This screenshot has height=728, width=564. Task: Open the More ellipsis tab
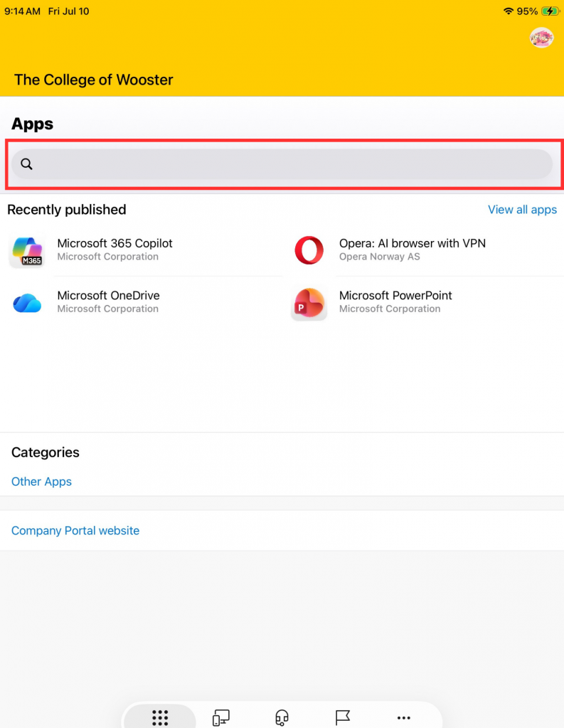click(x=404, y=718)
